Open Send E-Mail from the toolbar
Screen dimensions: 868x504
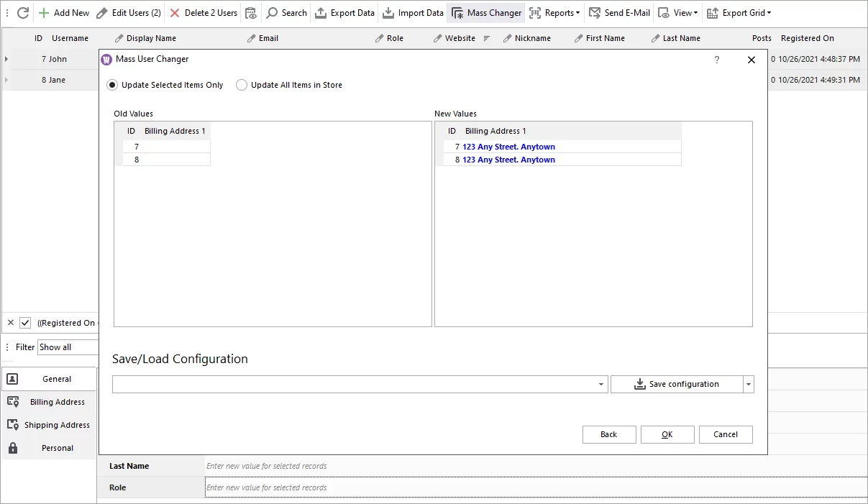point(619,12)
